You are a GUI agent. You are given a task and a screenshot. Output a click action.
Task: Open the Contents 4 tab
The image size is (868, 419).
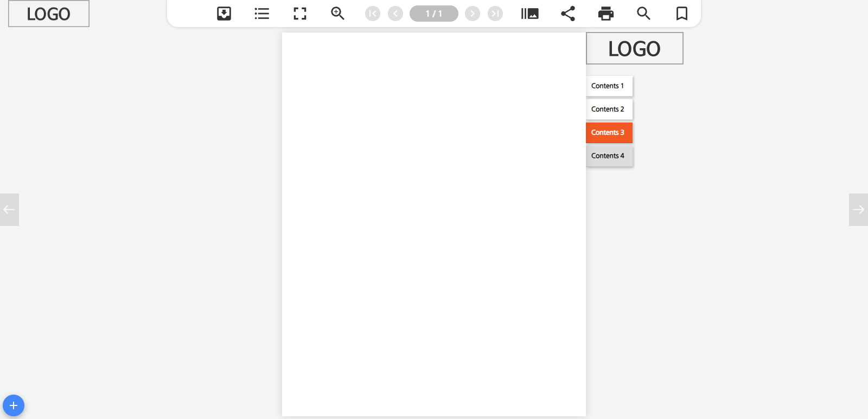tap(609, 156)
